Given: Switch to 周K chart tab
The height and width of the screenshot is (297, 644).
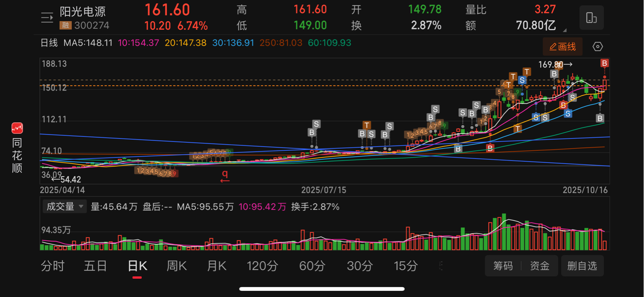Looking at the screenshot, I should 177,266.
